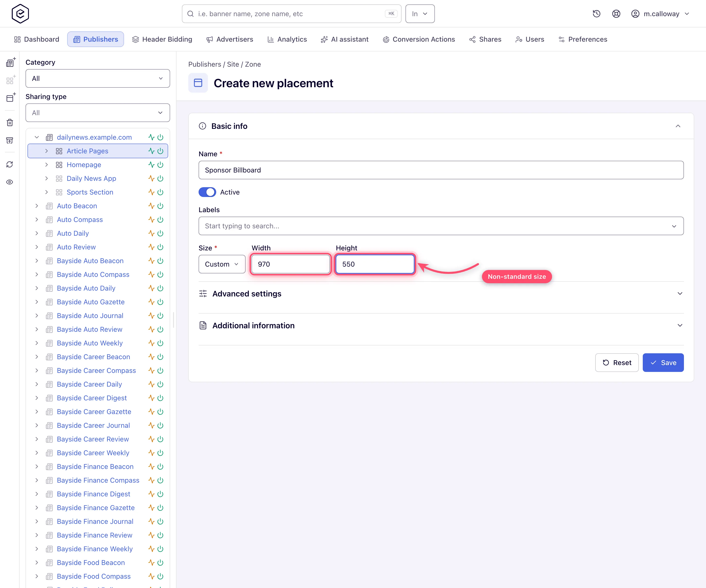
Task: Click statistics pulse icon for dailynews.example.com
Action: click(151, 137)
